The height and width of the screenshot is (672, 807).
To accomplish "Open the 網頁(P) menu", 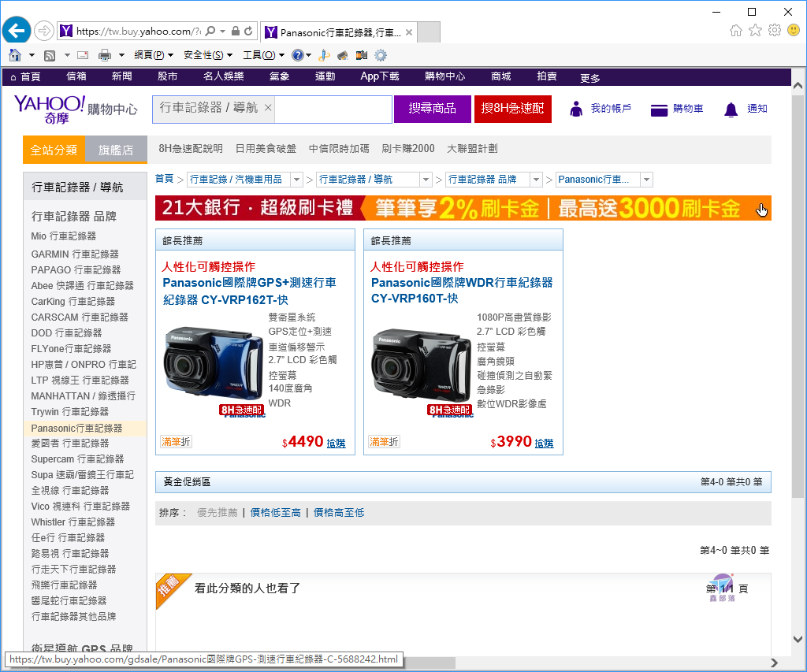I will coord(154,55).
